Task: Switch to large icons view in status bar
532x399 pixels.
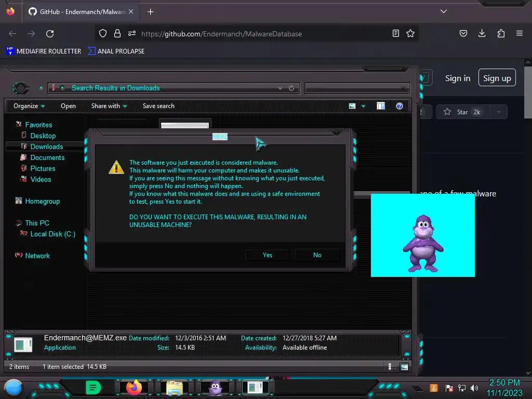Action: [404, 367]
